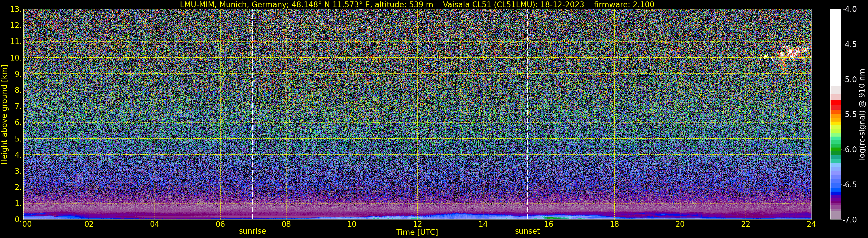Image resolution: width=868 pixels, height=238 pixels.
Task: Click the height axis tick '8.'
Action: coord(18,90)
